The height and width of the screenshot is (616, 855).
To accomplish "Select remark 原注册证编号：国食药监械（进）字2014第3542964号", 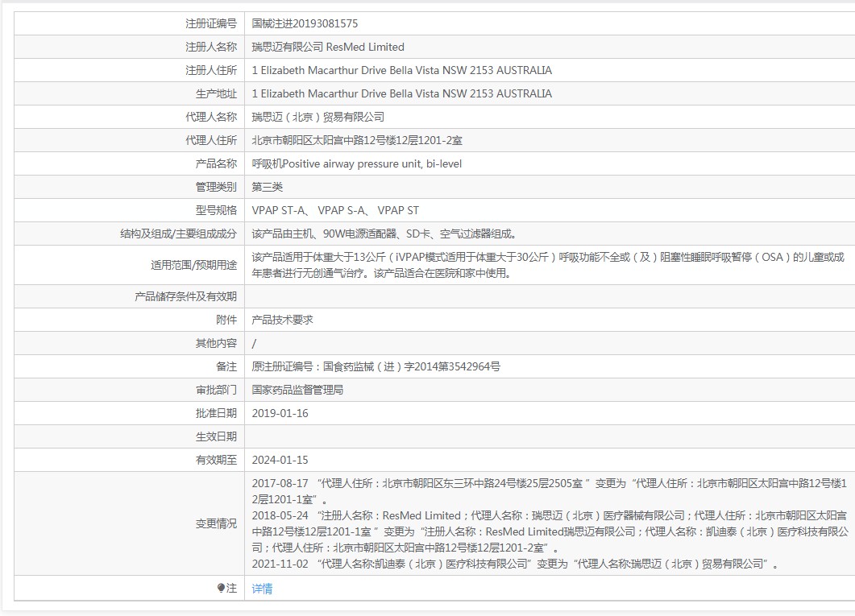I will tap(376, 367).
